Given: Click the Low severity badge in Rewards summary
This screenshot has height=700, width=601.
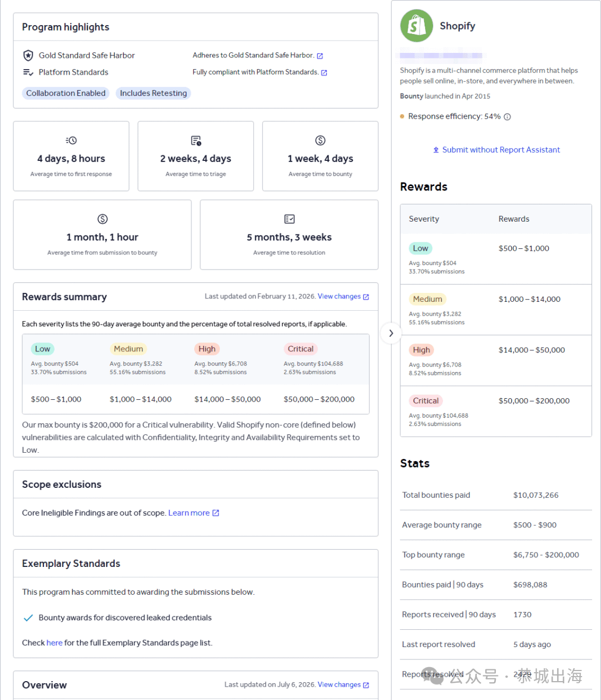Looking at the screenshot, I should tap(43, 349).
